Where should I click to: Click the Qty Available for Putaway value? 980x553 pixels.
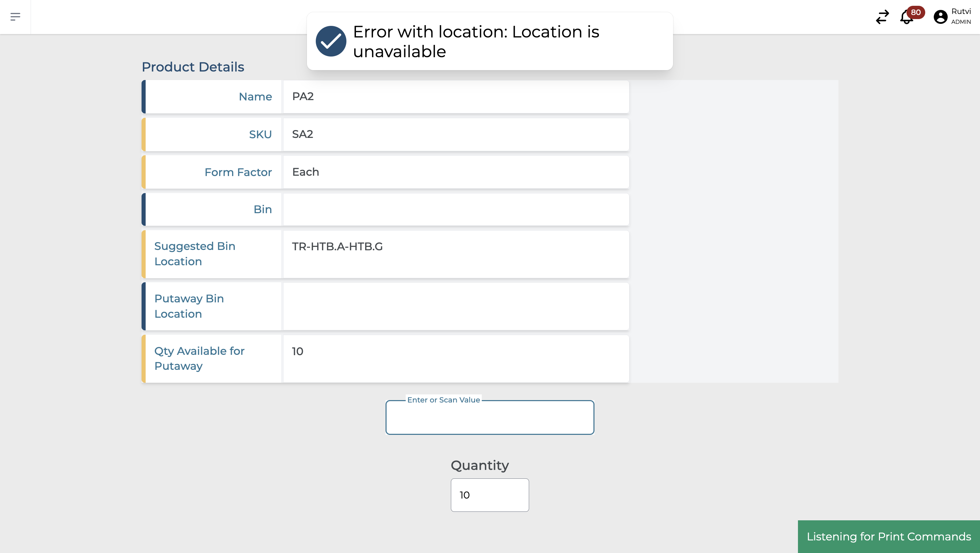coord(297,351)
